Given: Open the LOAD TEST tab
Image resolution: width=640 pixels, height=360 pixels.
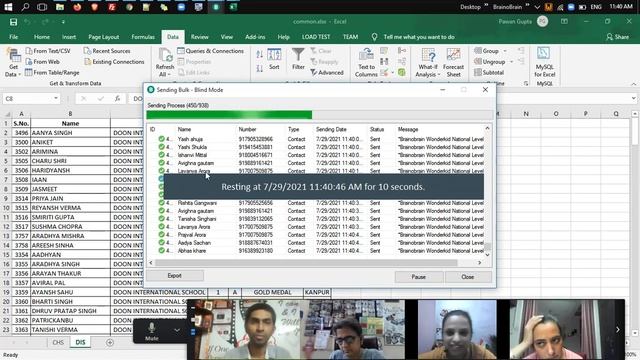Looking at the screenshot, I should point(316,37).
